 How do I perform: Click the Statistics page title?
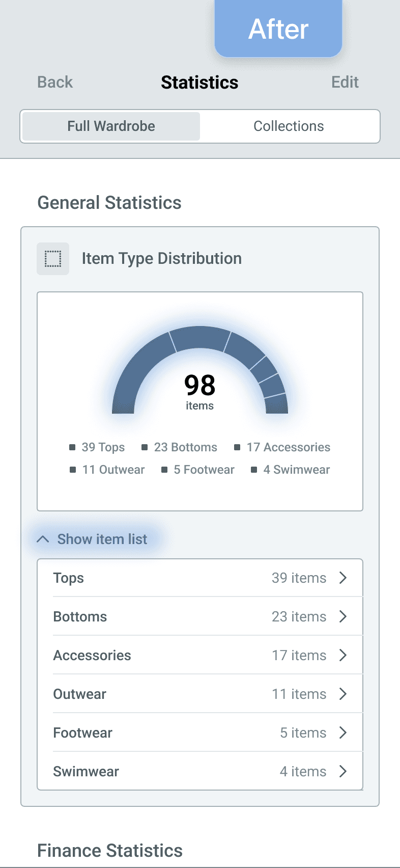click(x=199, y=83)
